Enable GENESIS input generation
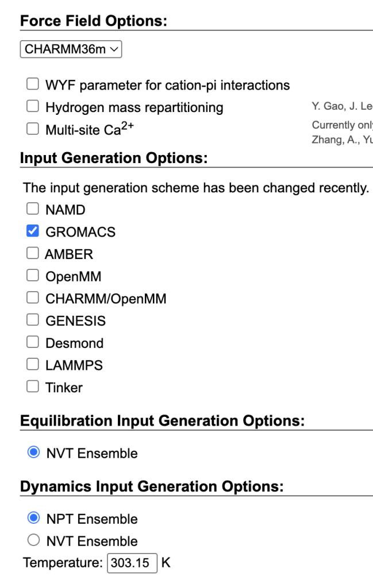 33,320
